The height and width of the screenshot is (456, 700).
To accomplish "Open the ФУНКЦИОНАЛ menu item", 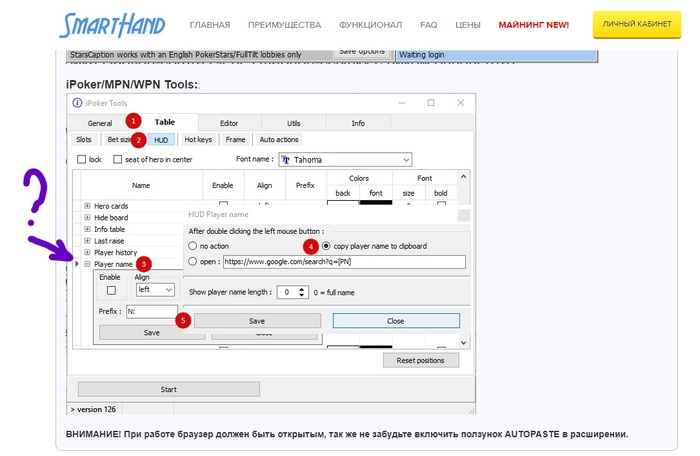I will point(371,25).
